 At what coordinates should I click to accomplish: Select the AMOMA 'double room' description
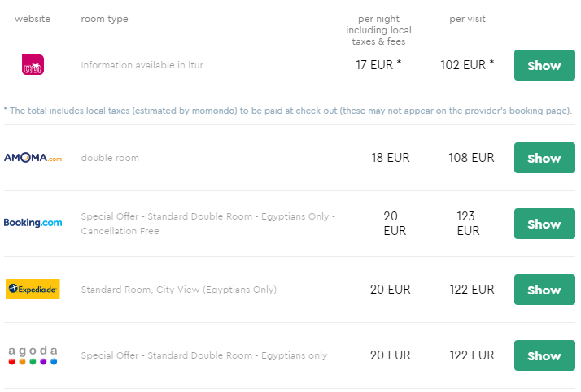(x=110, y=158)
